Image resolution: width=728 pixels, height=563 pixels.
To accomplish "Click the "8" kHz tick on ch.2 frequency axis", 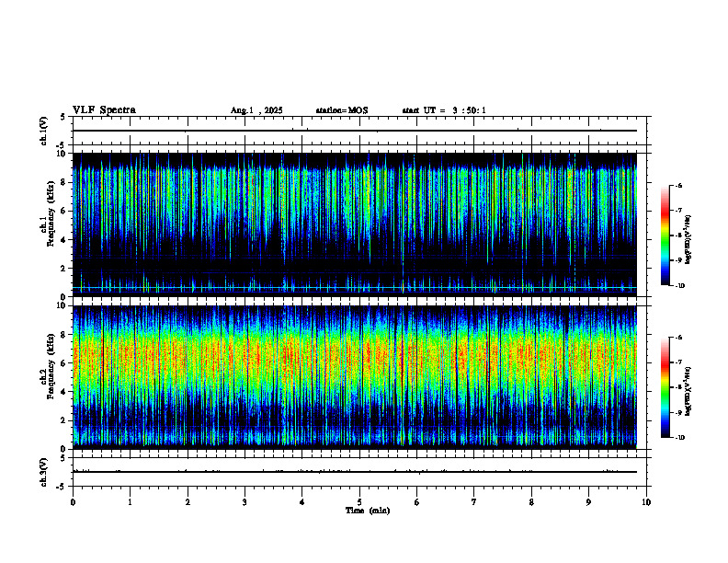I will click(x=64, y=335).
